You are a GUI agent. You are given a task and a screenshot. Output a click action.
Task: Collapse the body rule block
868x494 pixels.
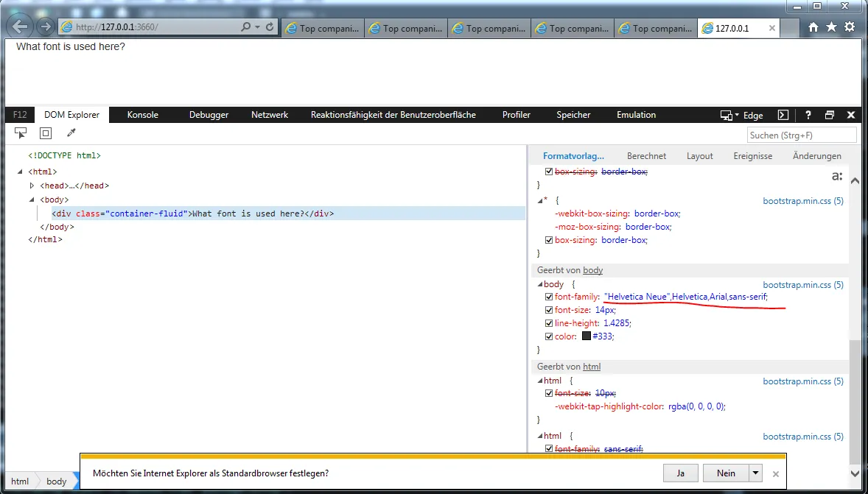point(540,284)
